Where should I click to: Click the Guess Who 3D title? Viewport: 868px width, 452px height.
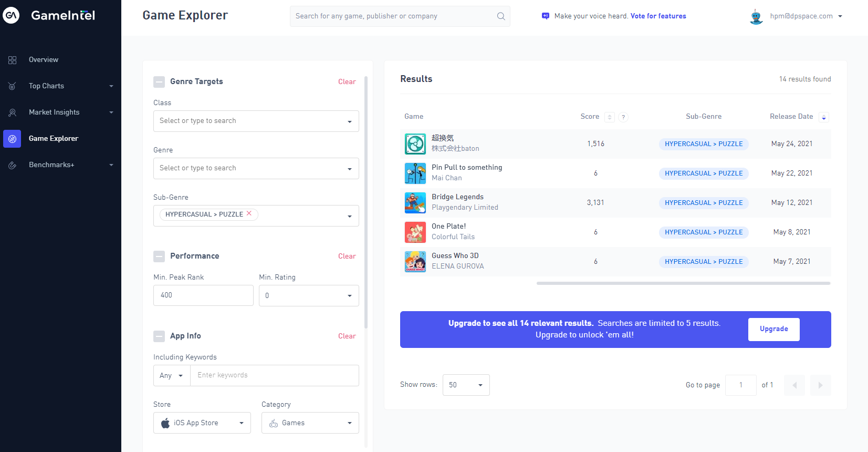(455, 256)
